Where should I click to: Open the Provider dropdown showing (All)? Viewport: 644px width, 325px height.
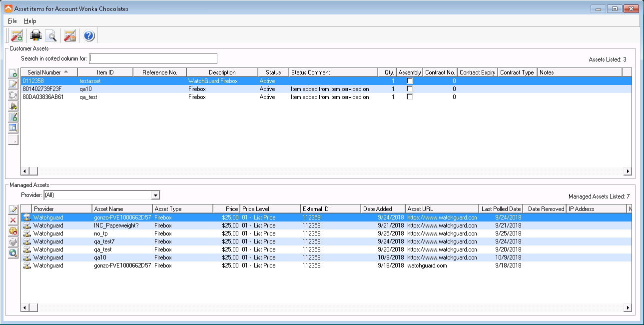(155, 194)
